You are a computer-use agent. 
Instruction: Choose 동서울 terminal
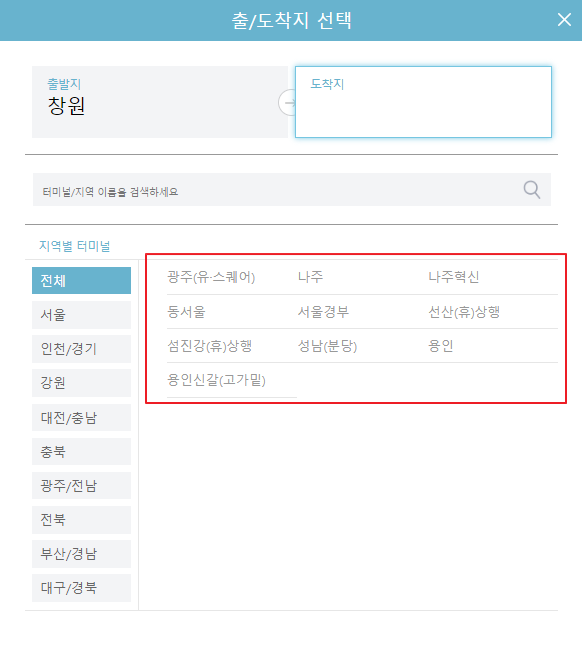click(x=186, y=312)
